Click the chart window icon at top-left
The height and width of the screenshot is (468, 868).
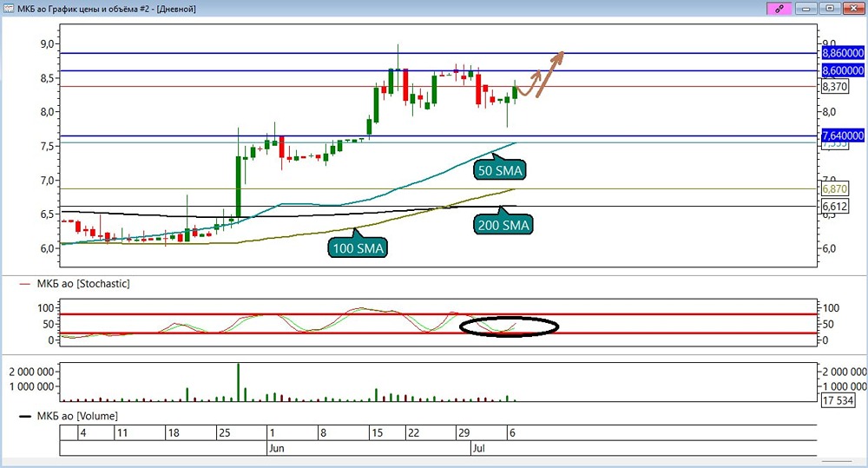coord(9,9)
